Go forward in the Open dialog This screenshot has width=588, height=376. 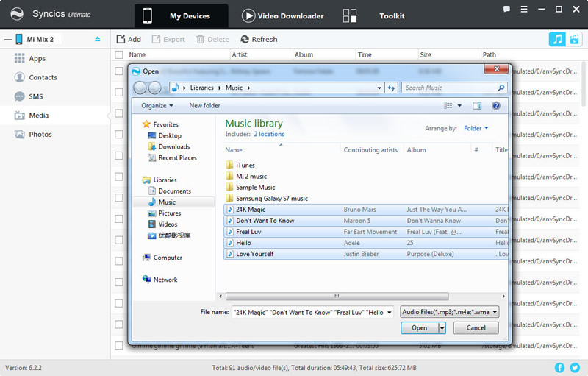(154, 88)
